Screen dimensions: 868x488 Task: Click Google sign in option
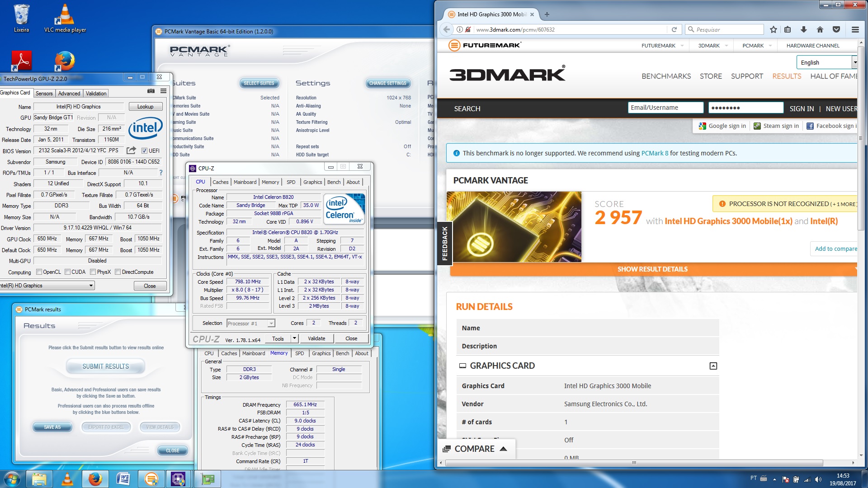(722, 126)
